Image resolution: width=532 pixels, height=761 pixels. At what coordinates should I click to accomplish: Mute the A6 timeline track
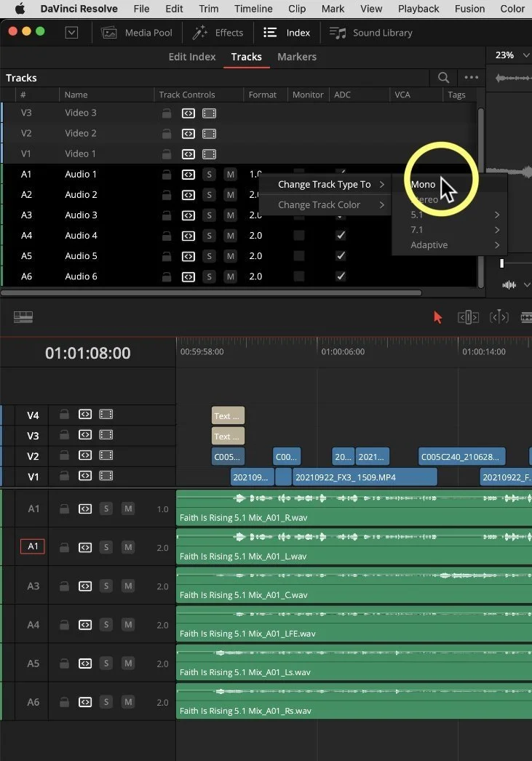(x=127, y=702)
